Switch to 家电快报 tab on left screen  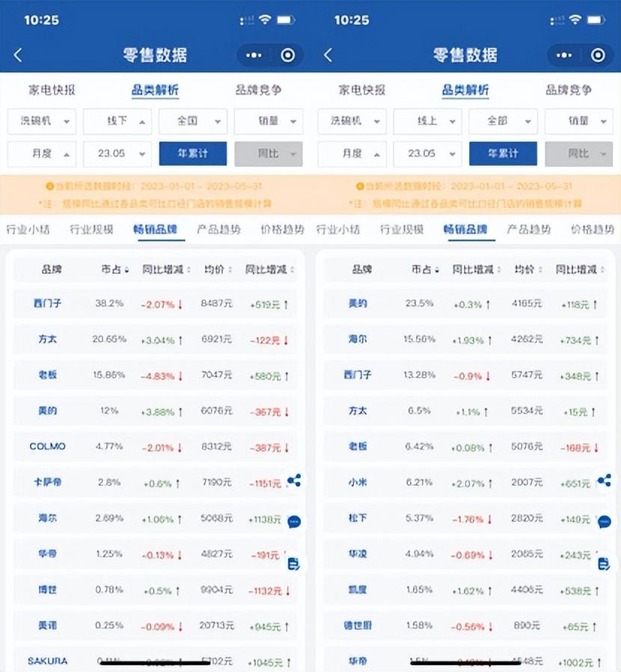pyautogui.click(x=52, y=90)
